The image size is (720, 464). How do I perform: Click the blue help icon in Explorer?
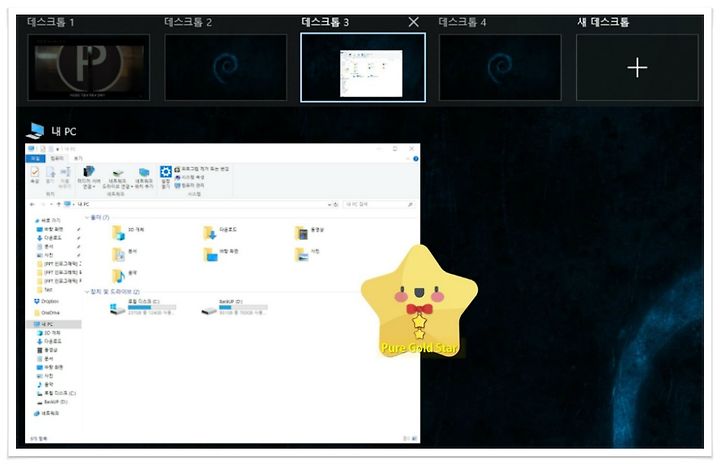click(416, 158)
